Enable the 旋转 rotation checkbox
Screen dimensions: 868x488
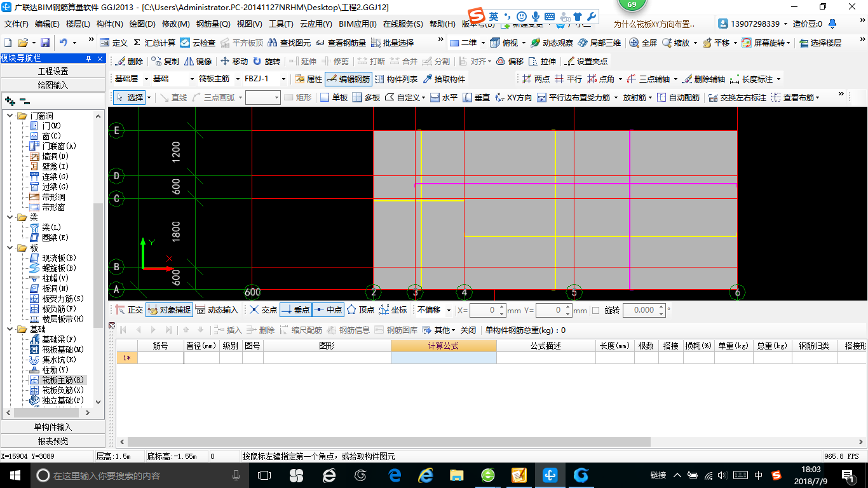[595, 310]
